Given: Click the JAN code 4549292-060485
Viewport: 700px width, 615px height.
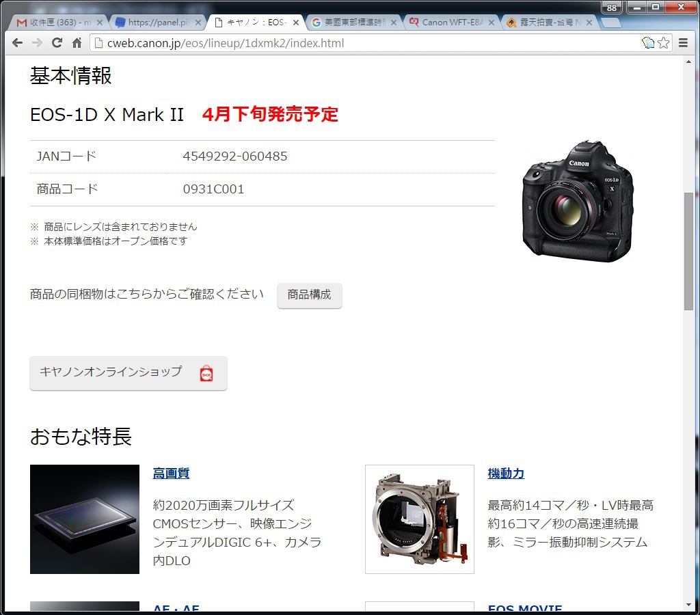Looking at the screenshot, I should pyautogui.click(x=235, y=156).
